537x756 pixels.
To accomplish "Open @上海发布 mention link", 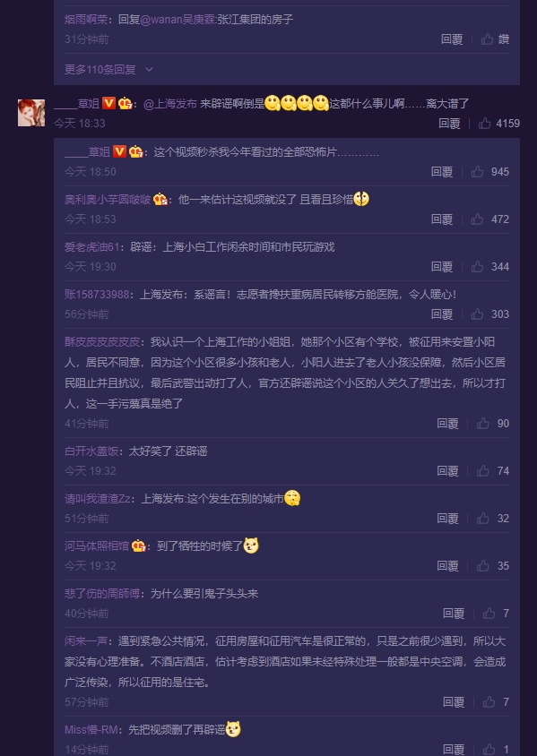I will [x=170, y=104].
